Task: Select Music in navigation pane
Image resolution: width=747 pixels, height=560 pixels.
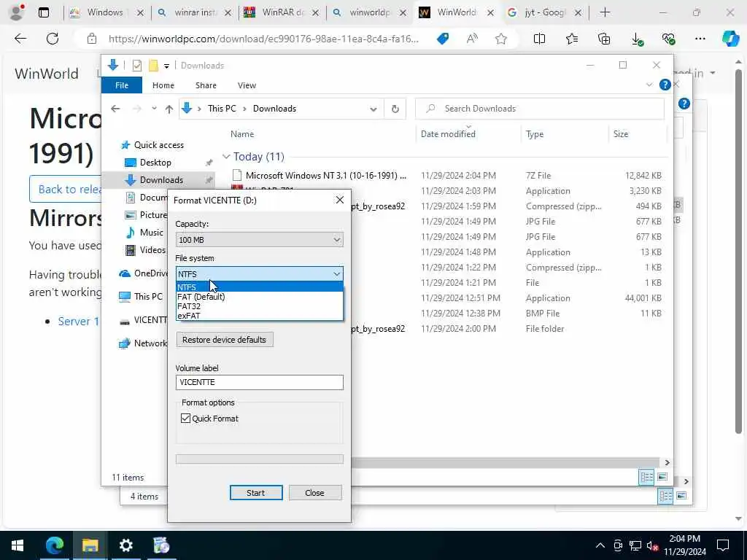Action: tap(152, 233)
